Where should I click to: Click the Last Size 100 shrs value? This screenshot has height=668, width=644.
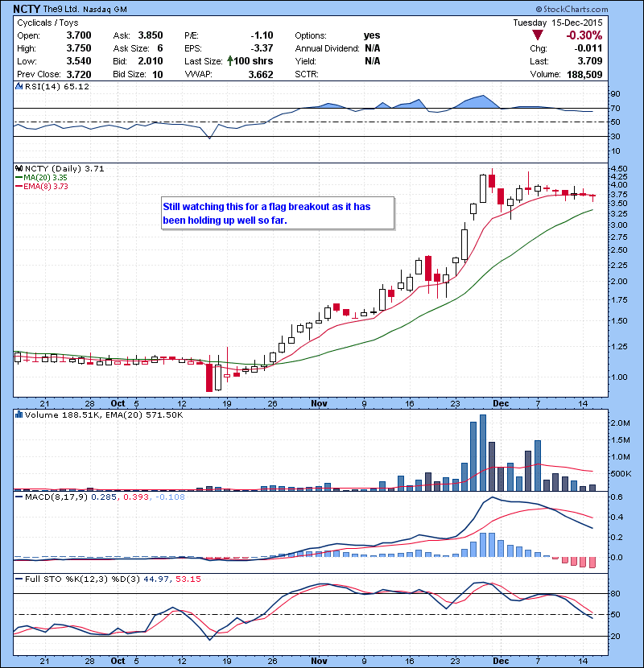253,61
